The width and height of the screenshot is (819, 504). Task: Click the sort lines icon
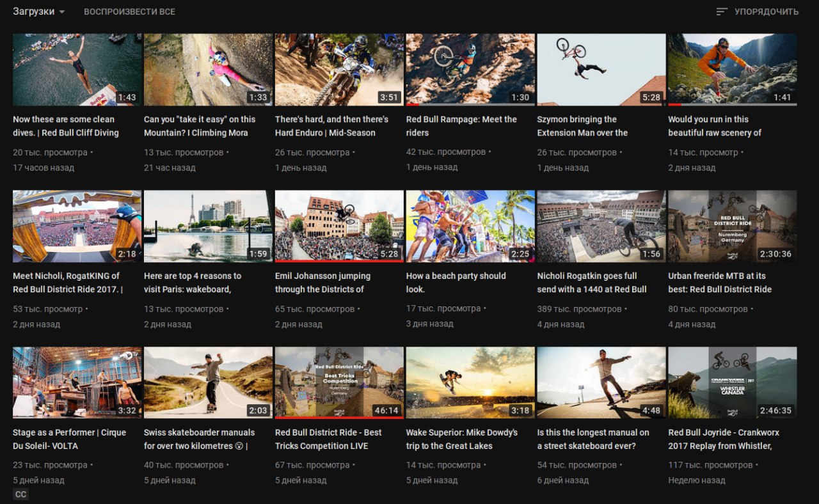click(x=722, y=12)
